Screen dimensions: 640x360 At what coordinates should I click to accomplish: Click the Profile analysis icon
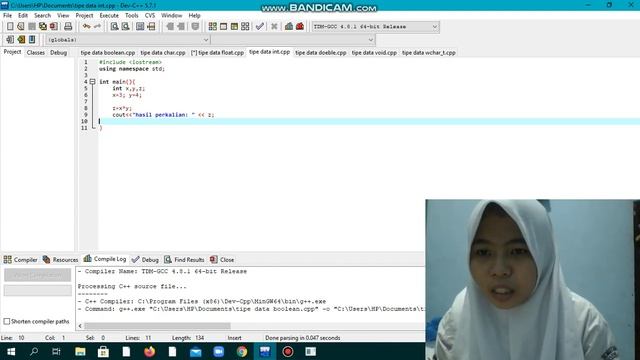click(x=289, y=27)
